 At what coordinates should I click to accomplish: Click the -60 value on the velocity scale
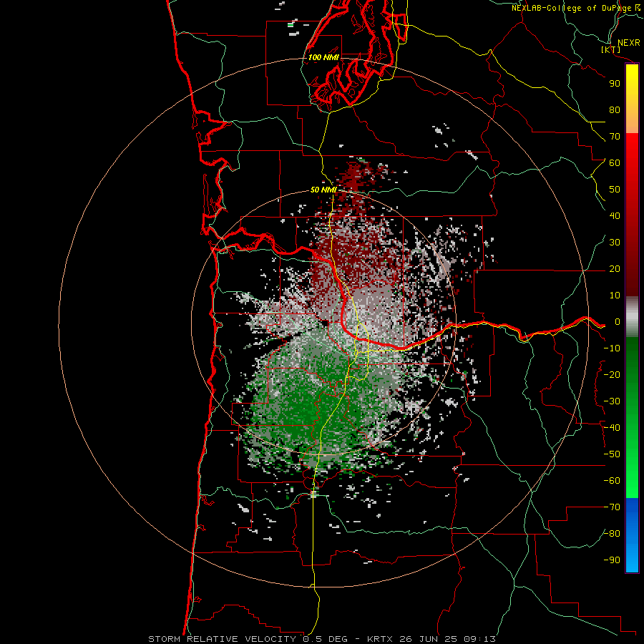[x=612, y=481]
